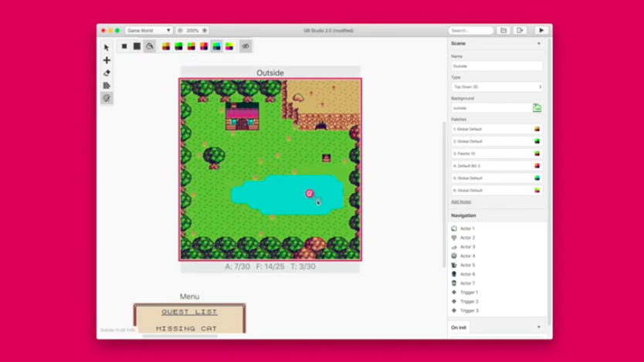Open the Type dropdown 'Top Down 2D'
The image size is (644, 362).
(497, 87)
